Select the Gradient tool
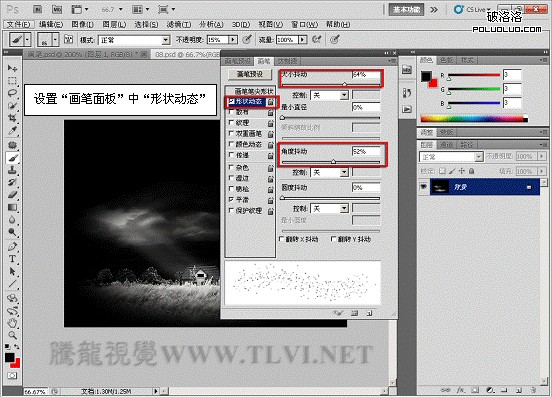The image size is (552, 397). click(x=12, y=207)
